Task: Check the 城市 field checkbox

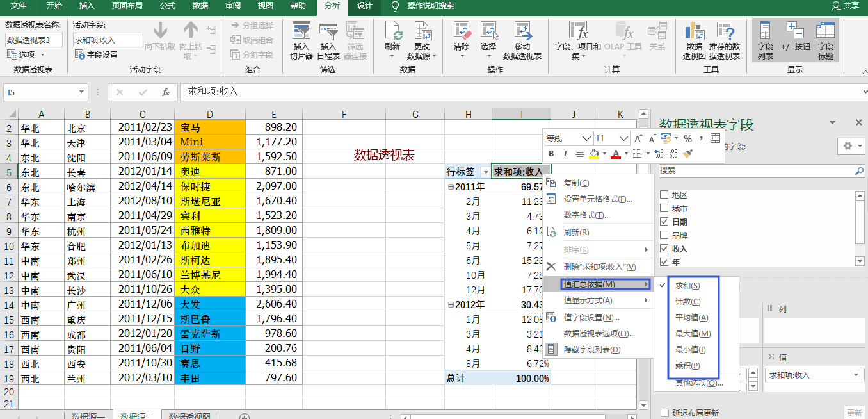Action: tap(664, 208)
